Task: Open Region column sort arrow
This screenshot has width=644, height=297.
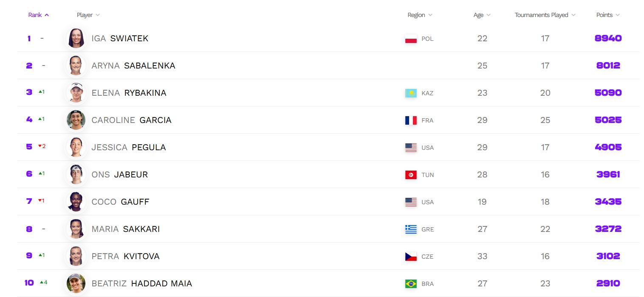Action: 430,15
